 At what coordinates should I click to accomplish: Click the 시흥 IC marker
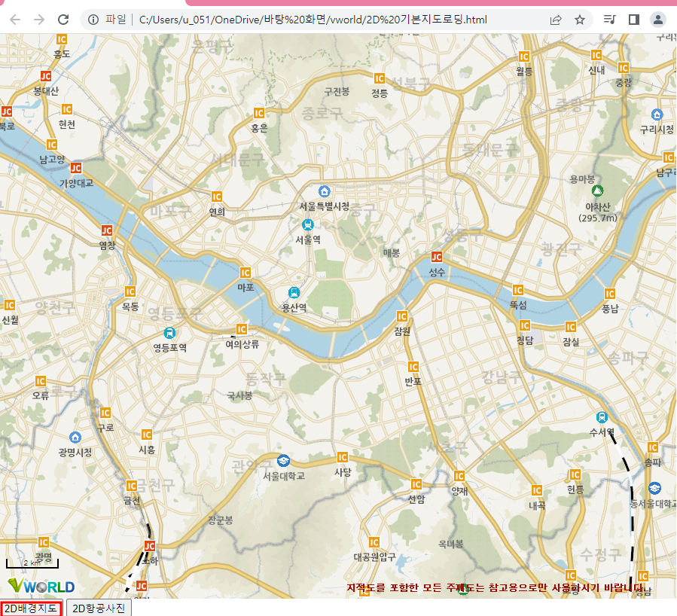click(x=146, y=435)
